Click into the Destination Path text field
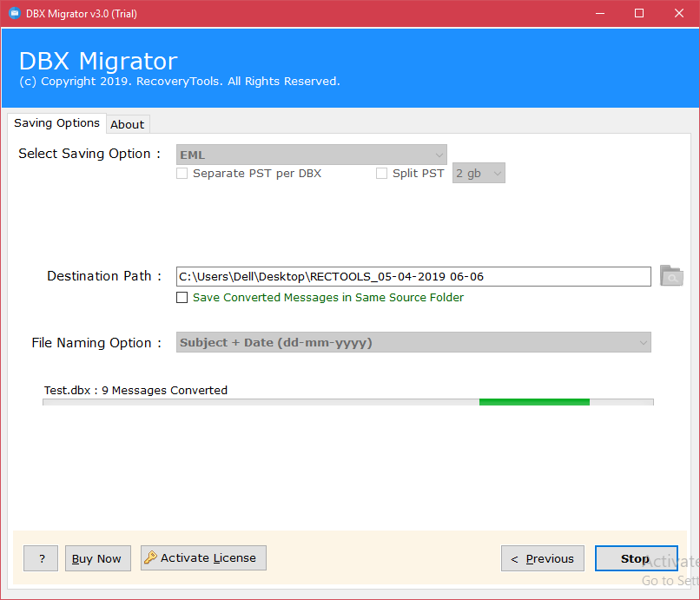This screenshot has height=600, width=700. tap(413, 276)
